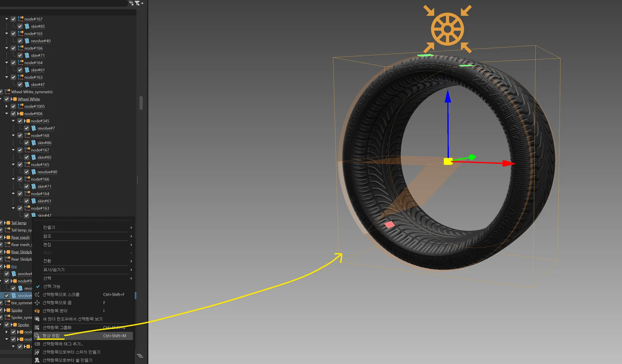
Task: Uncheck visibility checkbox for skin#86
Action: click(27, 143)
